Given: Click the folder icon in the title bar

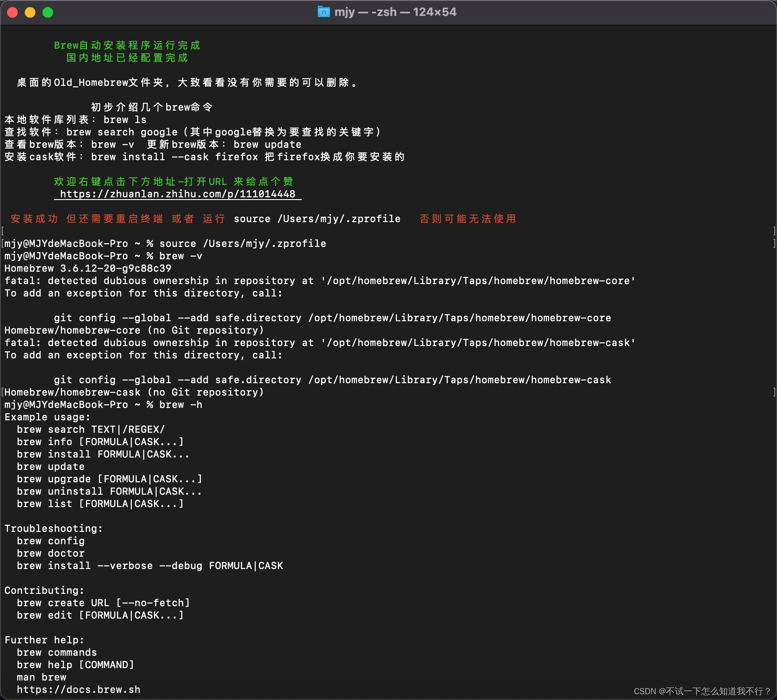Looking at the screenshot, I should point(324,12).
